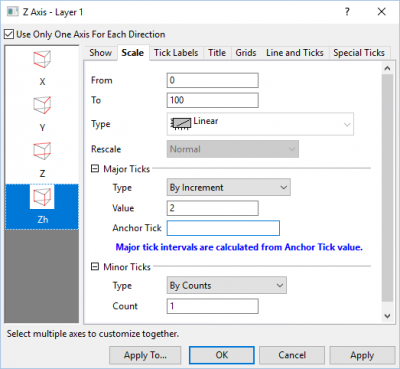Select the X axis icon

pos(42,59)
